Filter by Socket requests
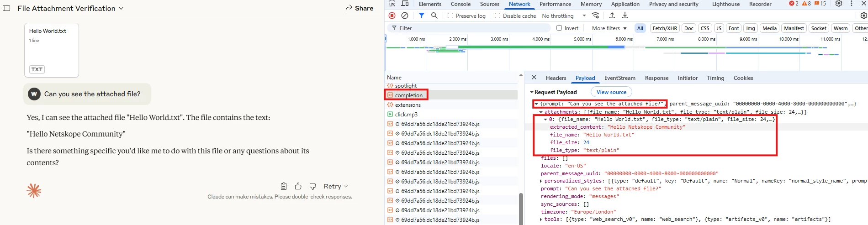The height and width of the screenshot is (225, 868). 819,28
